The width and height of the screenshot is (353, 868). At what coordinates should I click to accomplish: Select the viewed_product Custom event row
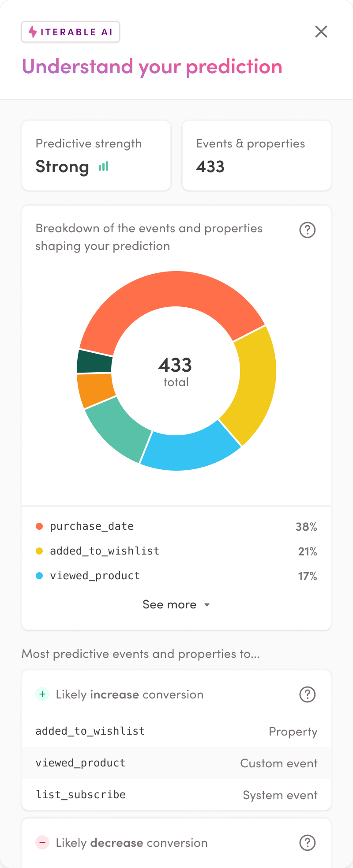pos(176,763)
